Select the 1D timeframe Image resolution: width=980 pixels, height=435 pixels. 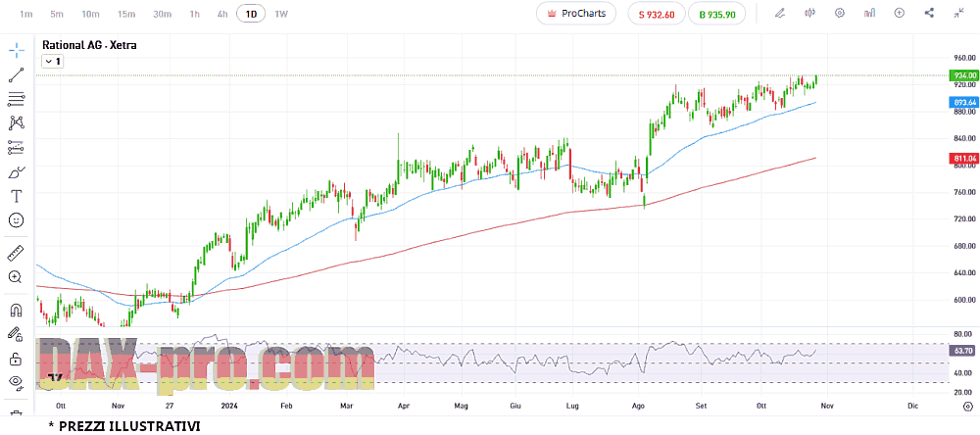point(251,14)
